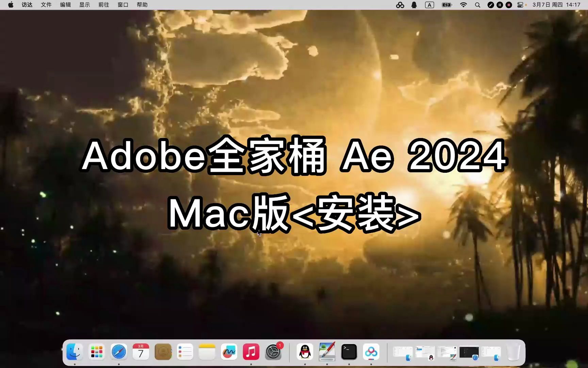
Task: Click the pen annotation icon in menu bar
Action: click(x=491, y=5)
